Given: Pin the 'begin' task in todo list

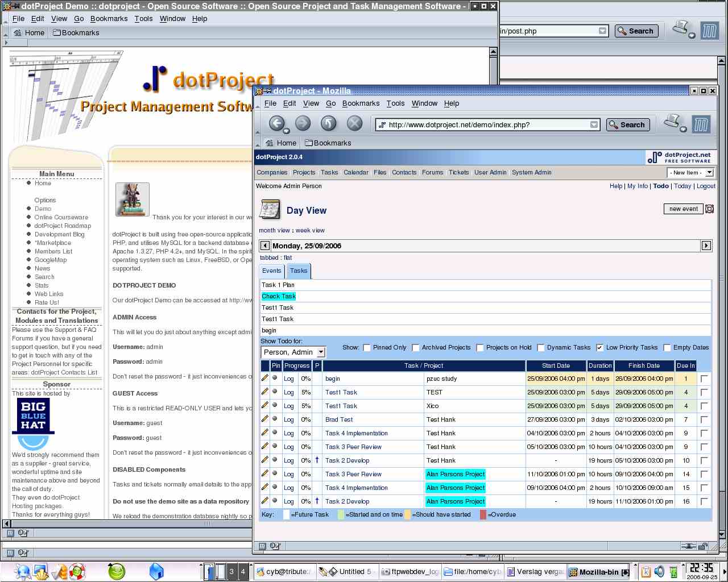Looking at the screenshot, I should [x=275, y=378].
